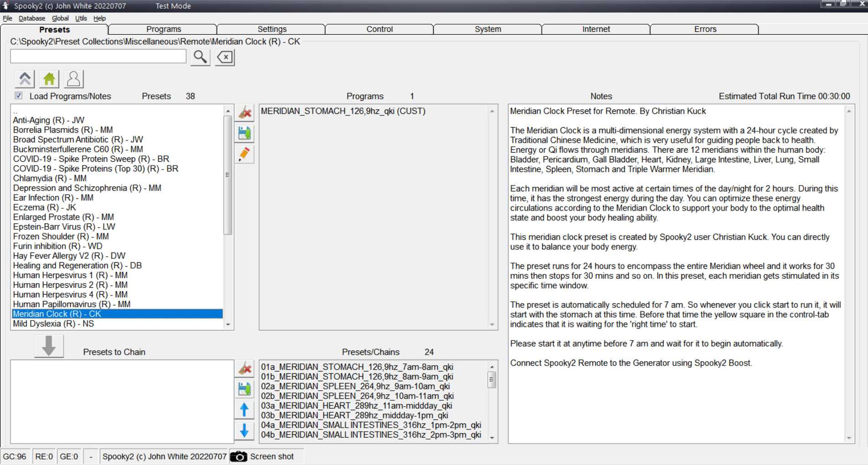Switch to the Control tab
The width and height of the screenshot is (868, 465).
point(379,29)
